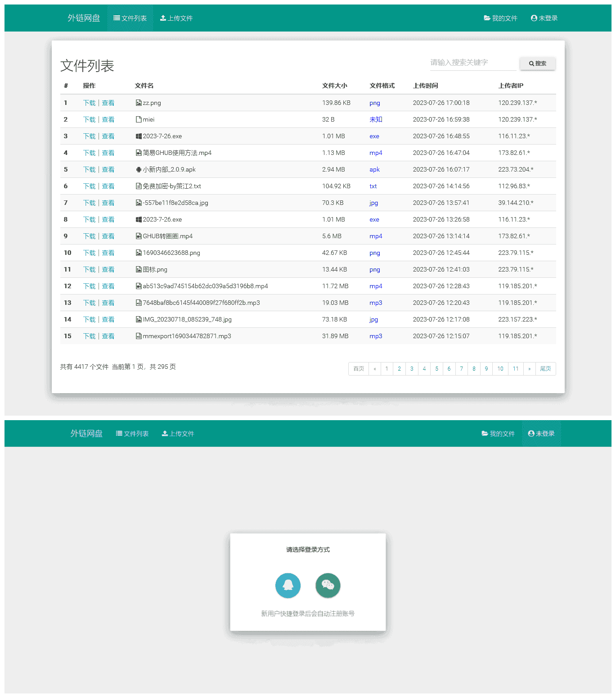This screenshot has height=698, width=616.
Task: Download the zz.png file
Action: pos(90,103)
